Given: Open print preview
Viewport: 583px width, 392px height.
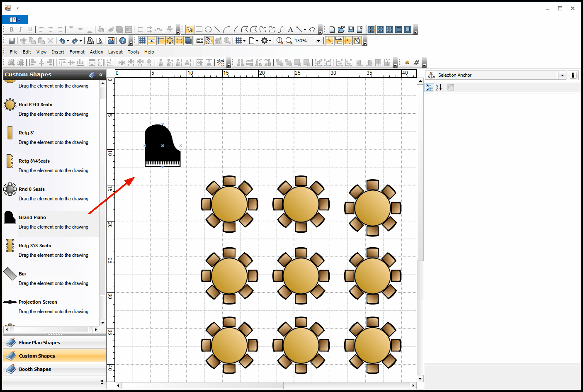Looking at the screenshot, I should [100, 41].
